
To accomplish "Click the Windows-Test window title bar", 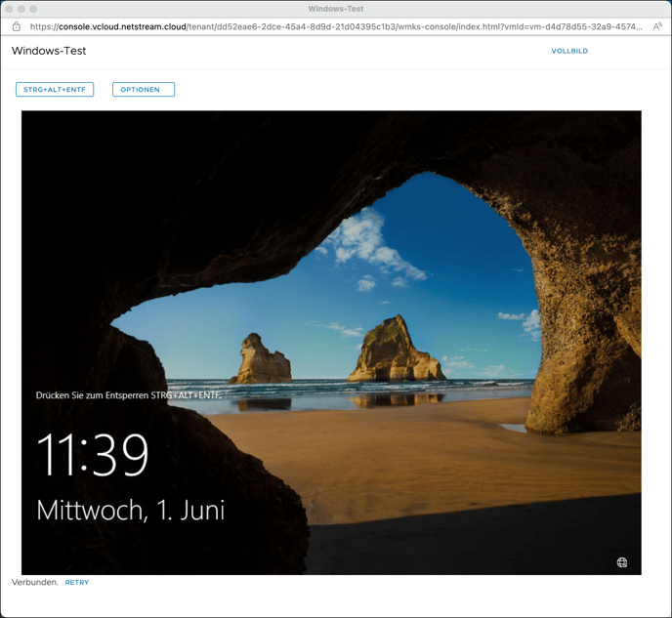I will pyautogui.click(x=336, y=9).
